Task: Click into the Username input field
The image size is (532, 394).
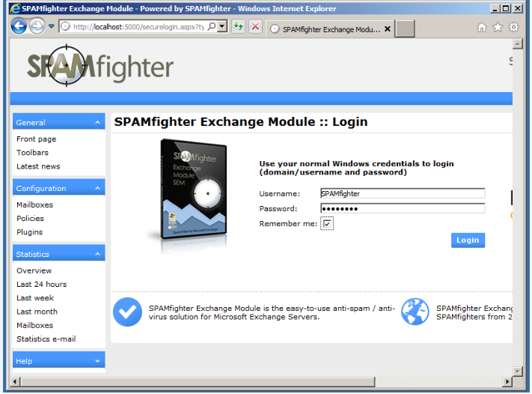Action: [x=402, y=193]
